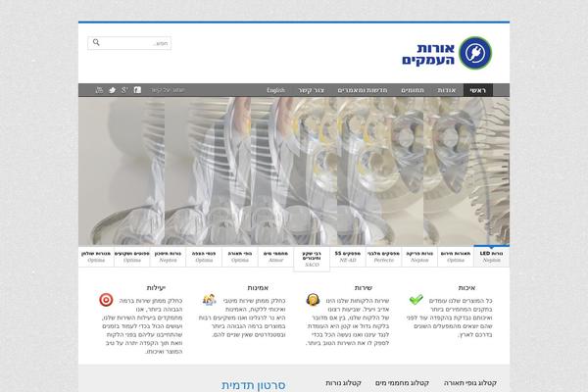Click the אמינות heading

258,288
